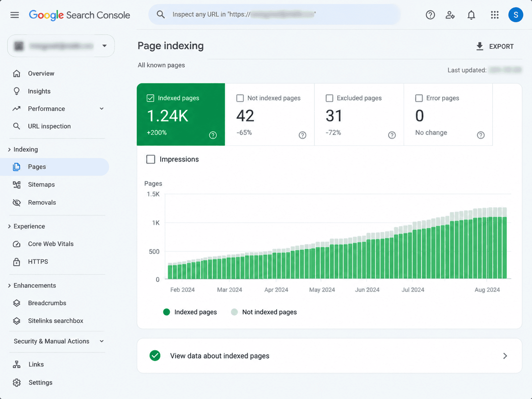
Task: Check the Not indexed pages checkbox
Action: click(x=240, y=98)
